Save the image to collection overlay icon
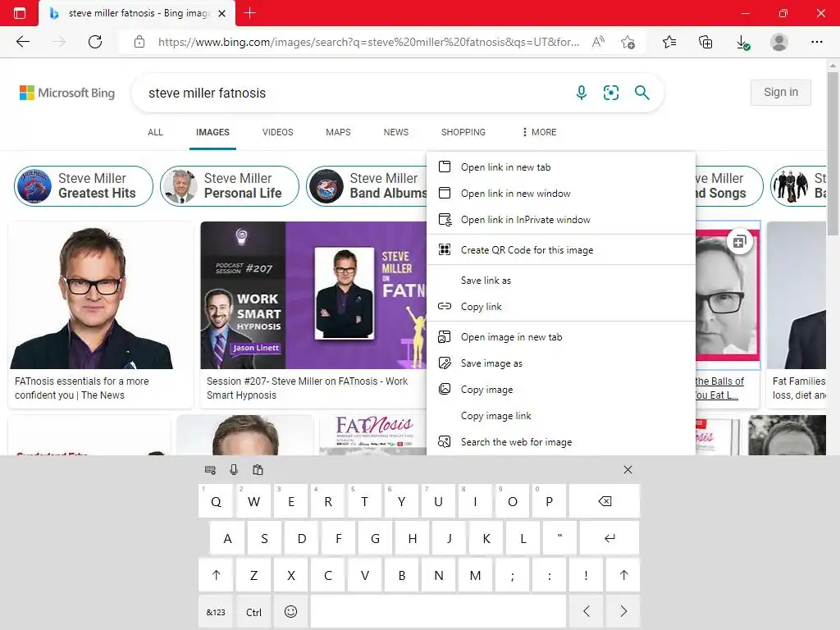Image resolution: width=840 pixels, height=630 pixels. [739, 242]
